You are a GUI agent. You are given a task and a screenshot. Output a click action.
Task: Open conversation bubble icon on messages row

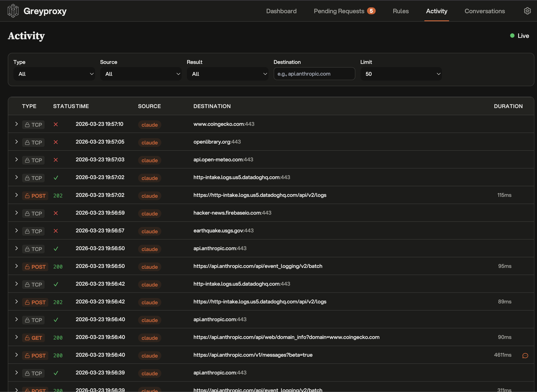pos(525,355)
